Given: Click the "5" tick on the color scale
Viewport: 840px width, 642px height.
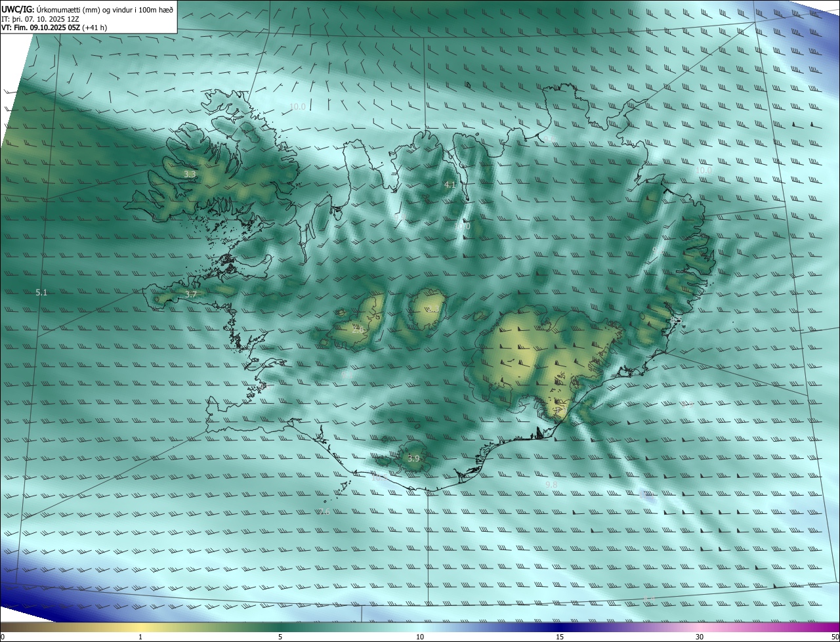Looking at the screenshot, I should tap(280, 637).
